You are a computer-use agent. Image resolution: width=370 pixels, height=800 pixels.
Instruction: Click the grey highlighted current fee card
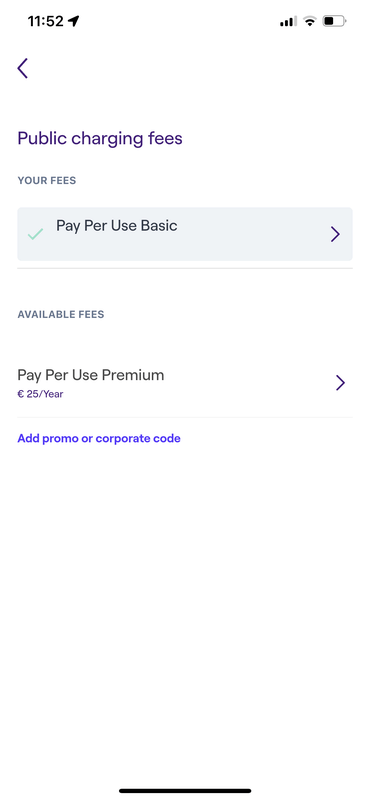(x=185, y=234)
